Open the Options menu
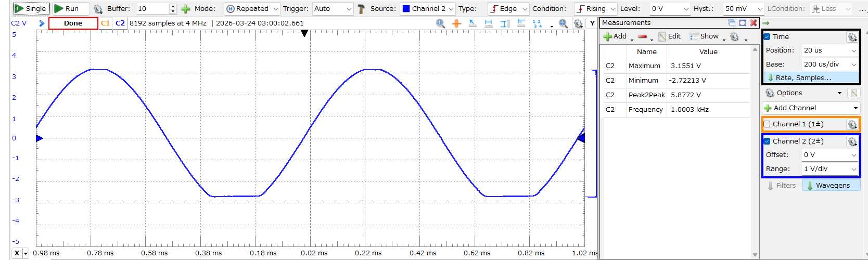The width and height of the screenshot is (868, 260). coord(803,93)
